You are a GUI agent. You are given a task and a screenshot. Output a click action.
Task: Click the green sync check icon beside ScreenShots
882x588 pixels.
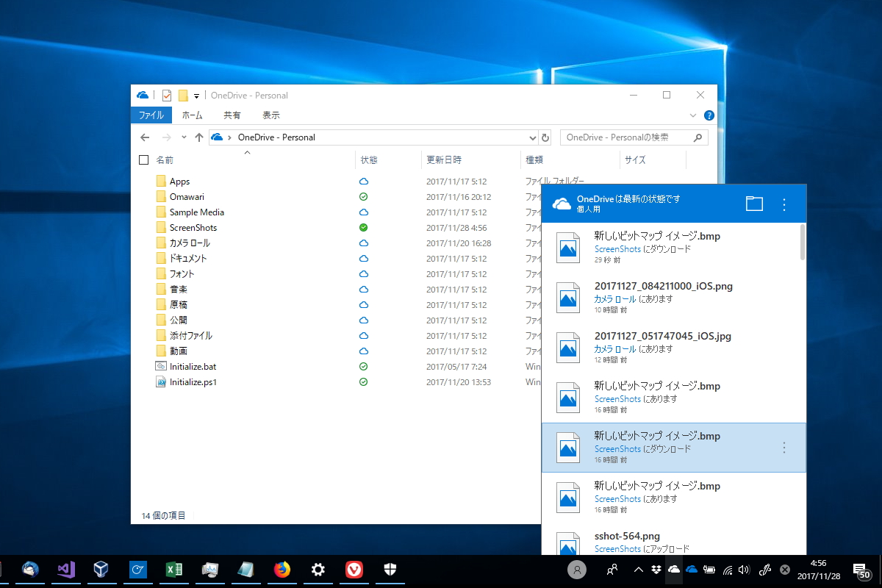362,227
